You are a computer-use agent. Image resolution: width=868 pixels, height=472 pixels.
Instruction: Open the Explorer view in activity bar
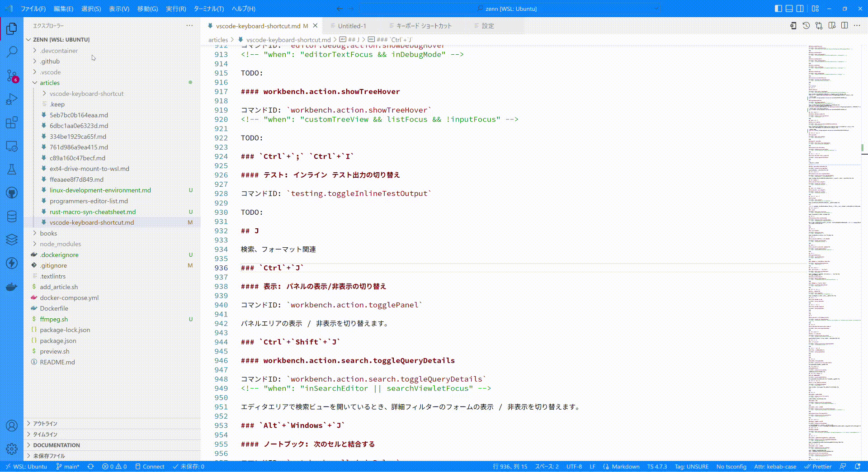(12, 29)
